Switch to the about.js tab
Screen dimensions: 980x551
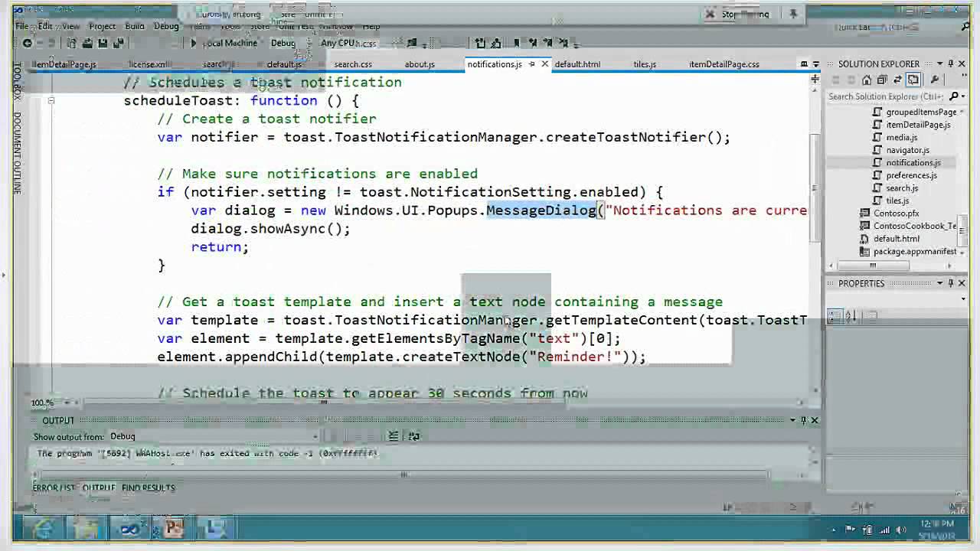pos(420,64)
